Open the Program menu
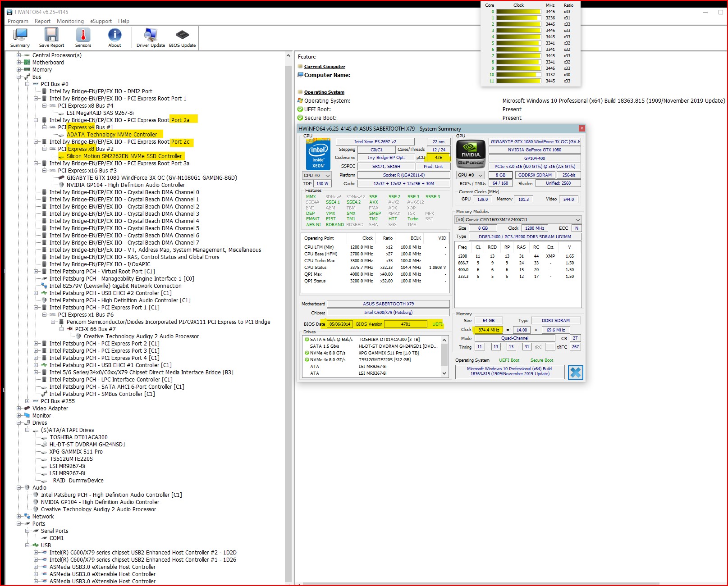Image resolution: width=728 pixels, height=586 pixels. (x=18, y=21)
